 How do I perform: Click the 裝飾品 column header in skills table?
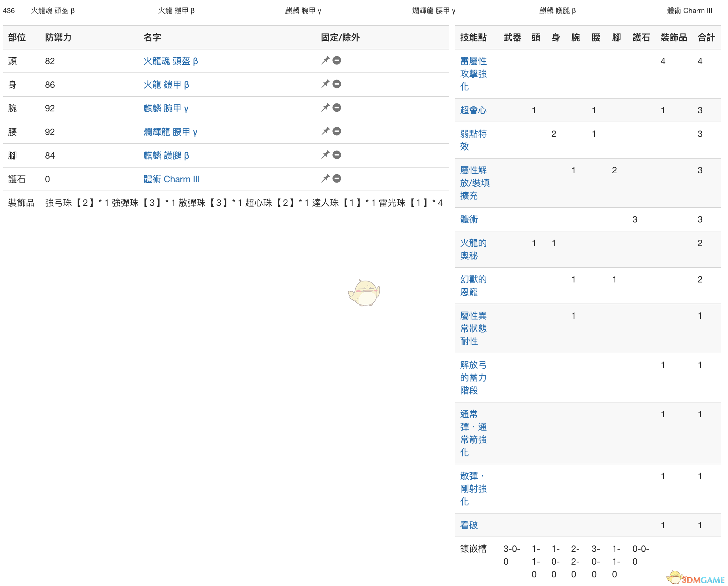pyautogui.click(x=674, y=37)
